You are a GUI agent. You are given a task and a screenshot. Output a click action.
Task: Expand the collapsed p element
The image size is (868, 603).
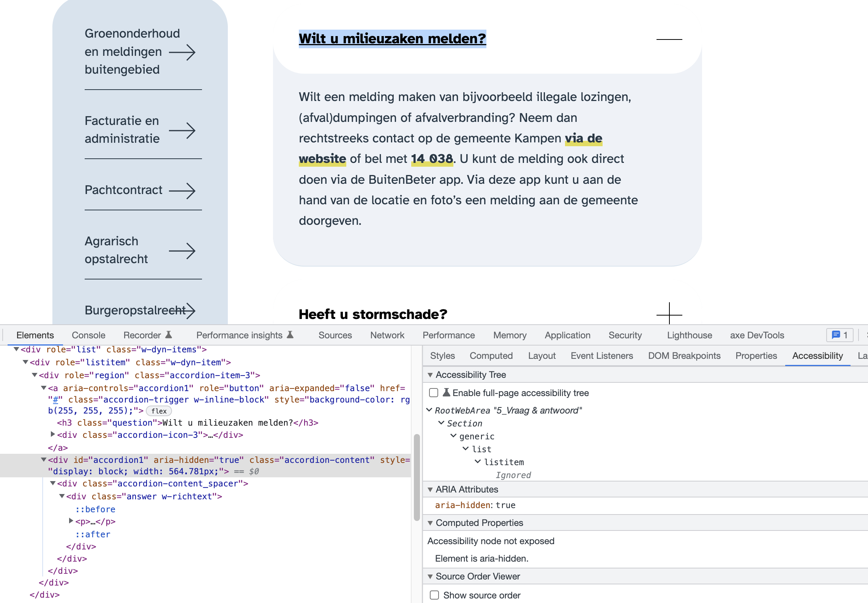[x=71, y=521]
